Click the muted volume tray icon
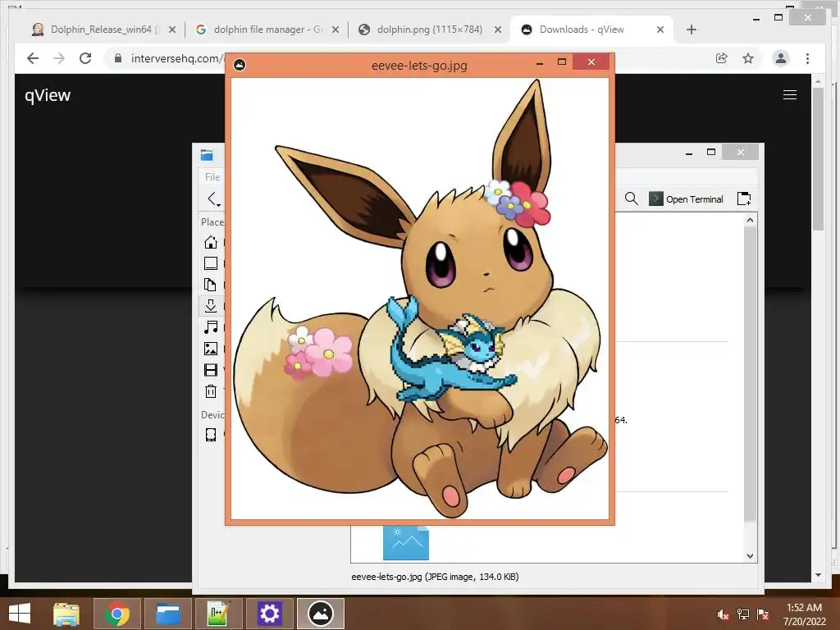 click(x=724, y=614)
